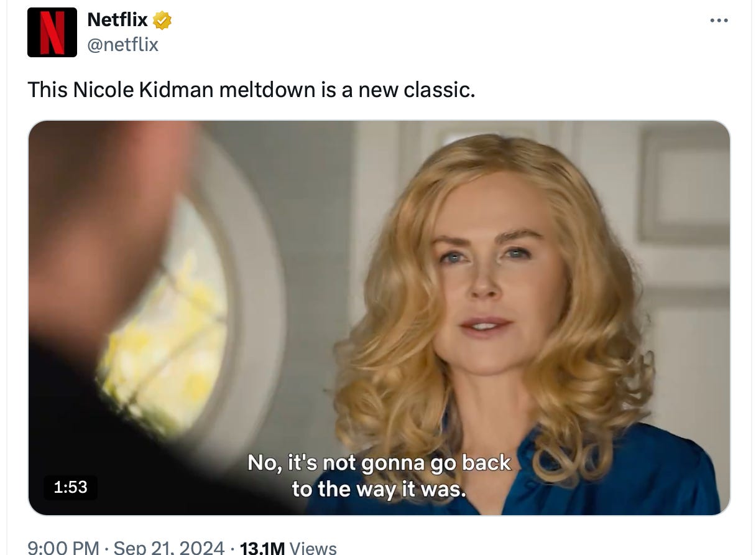Visit the @netflix handle link

click(x=123, y=45)
